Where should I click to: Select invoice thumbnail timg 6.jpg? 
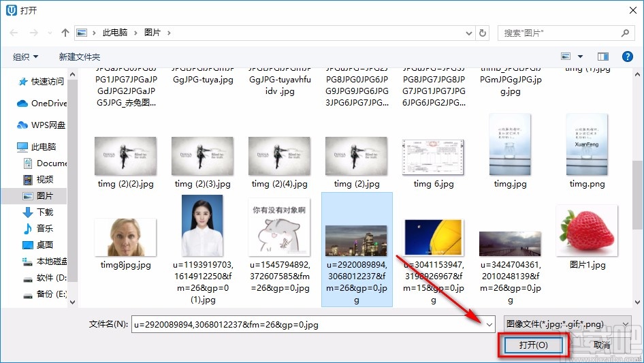433,157
